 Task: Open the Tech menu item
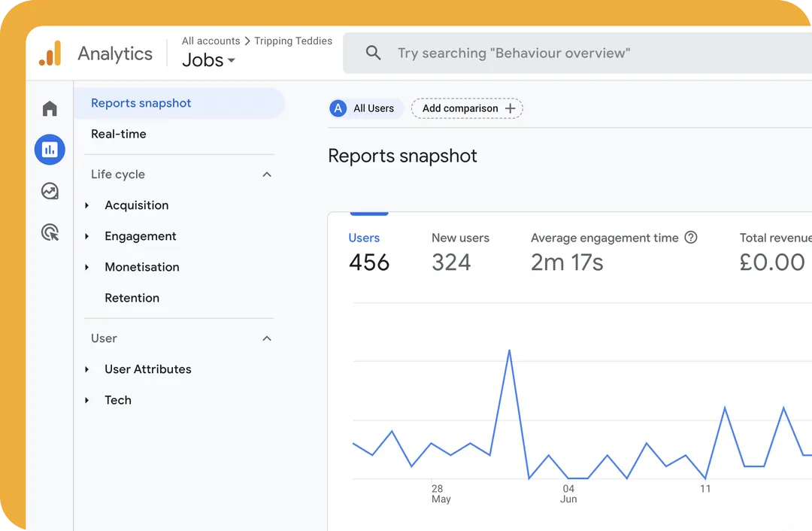click(118, 400)
